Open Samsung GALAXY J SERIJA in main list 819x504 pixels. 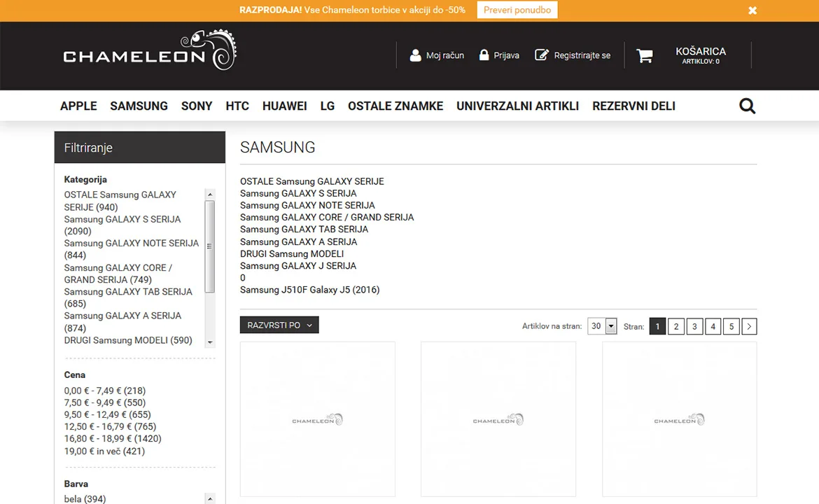click(x=298, y=266)
